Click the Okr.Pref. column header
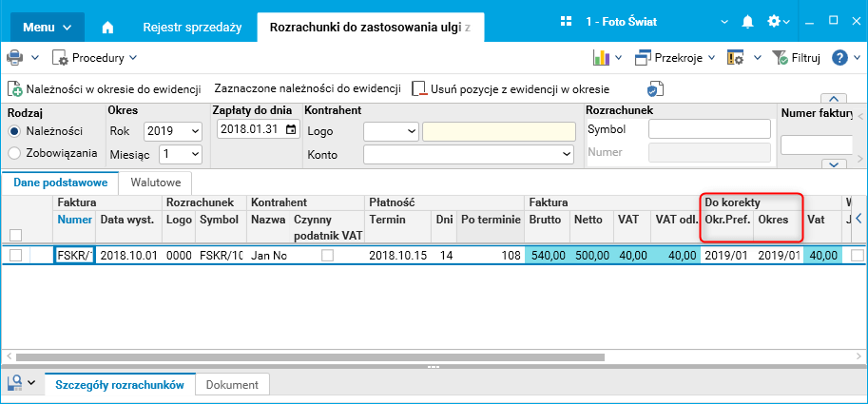This screenshot has height=404, width=868. 727,220
